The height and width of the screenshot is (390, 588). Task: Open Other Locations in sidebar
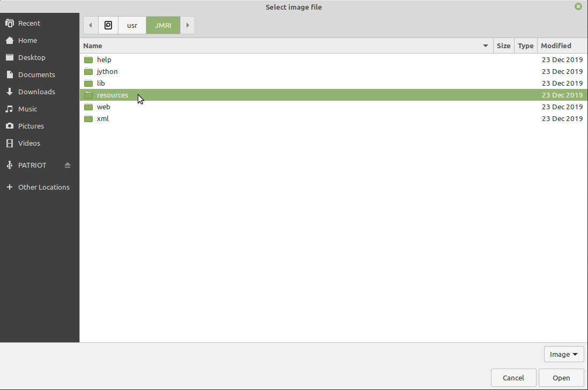point(43,187)
